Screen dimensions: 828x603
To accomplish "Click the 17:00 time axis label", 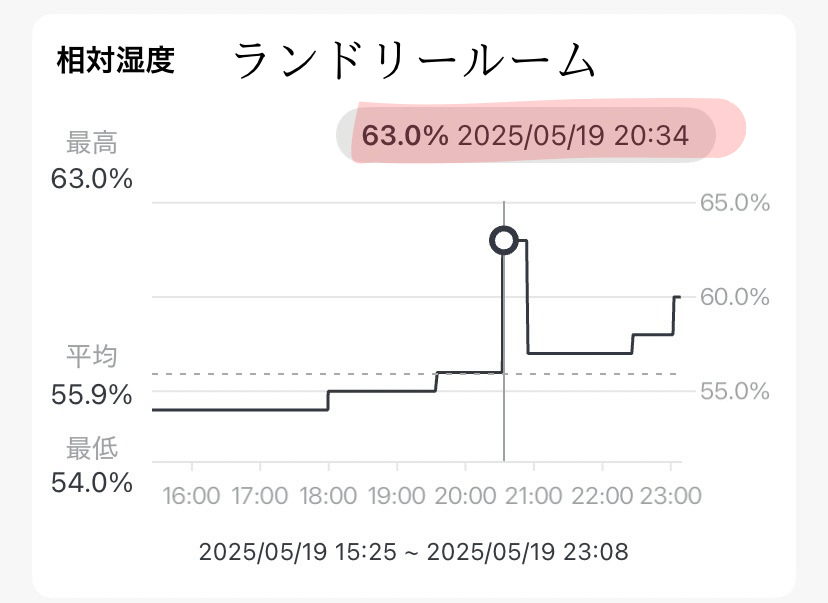I will pyautogui.click(x=259, y=494).
